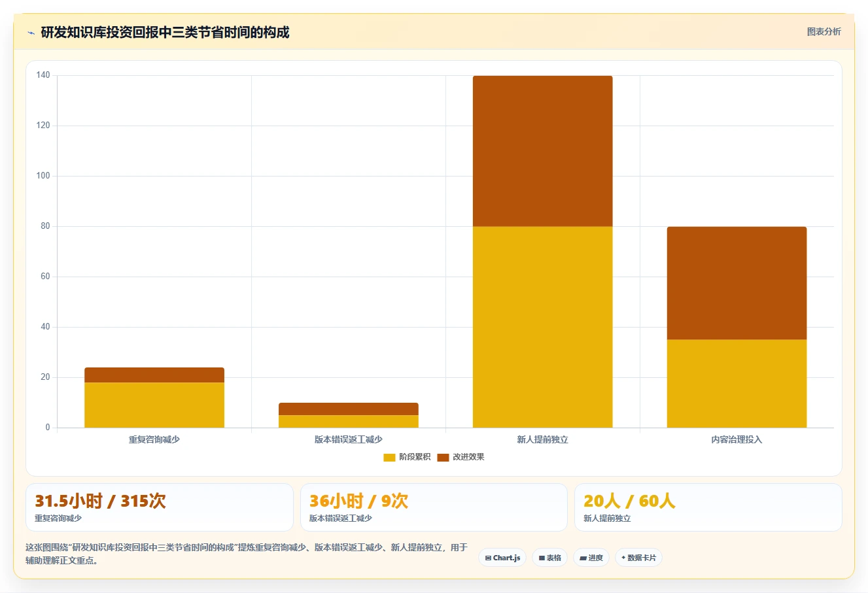This screenshot has width=868, height=593.
Task: Select the yellow segment of 新人提前独立 bar
Action: (x=543, y=327)
